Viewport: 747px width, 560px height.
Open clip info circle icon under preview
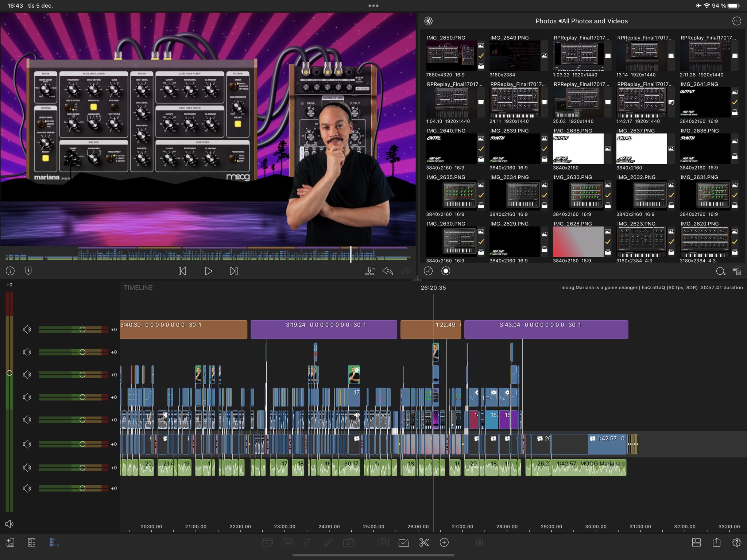[x=10, y=271]
